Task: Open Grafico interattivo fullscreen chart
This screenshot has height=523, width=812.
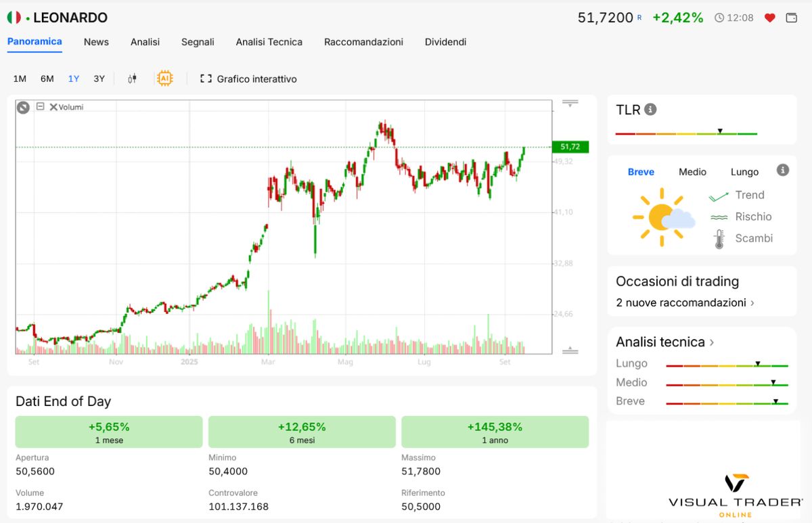Action: (x=248, y=79)
